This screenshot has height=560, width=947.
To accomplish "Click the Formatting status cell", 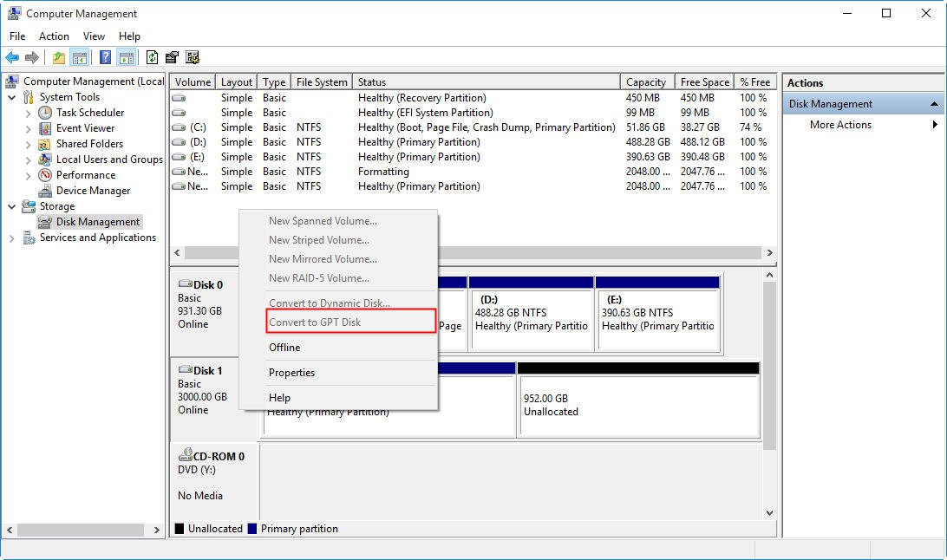I will coord(383,172).
